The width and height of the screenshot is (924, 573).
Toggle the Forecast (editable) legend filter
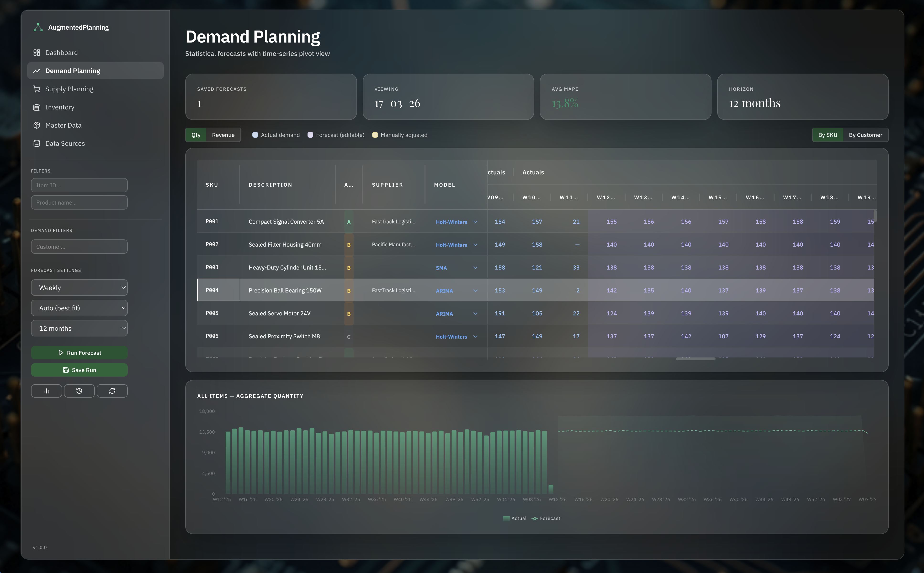[311, 135]
